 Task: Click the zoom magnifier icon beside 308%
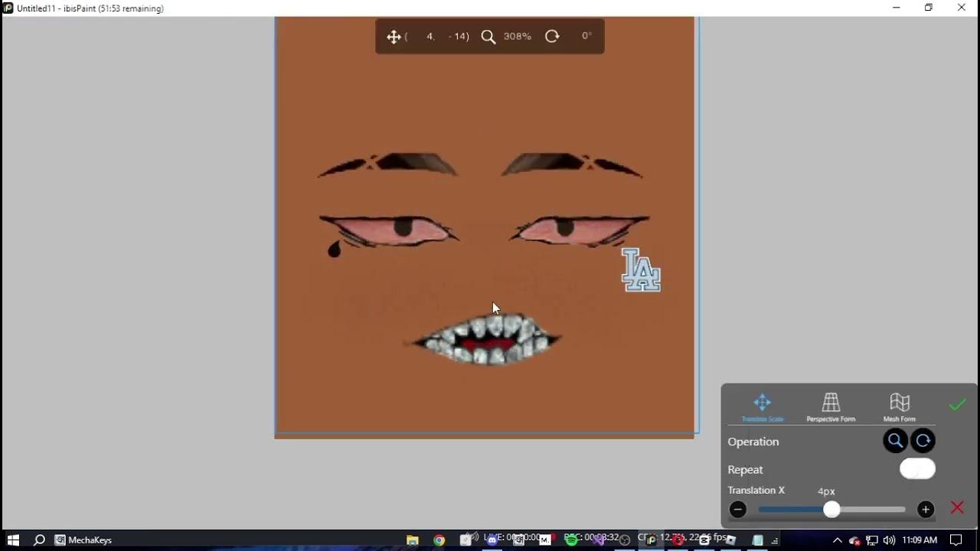[488, 37]
